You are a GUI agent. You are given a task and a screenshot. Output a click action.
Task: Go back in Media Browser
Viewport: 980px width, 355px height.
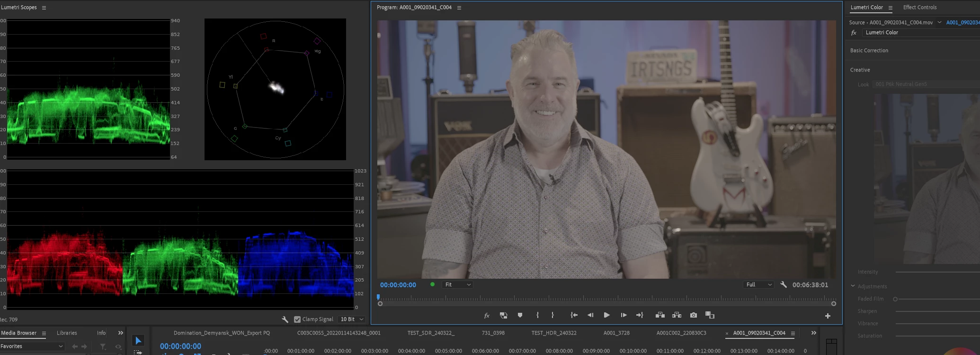75,346
